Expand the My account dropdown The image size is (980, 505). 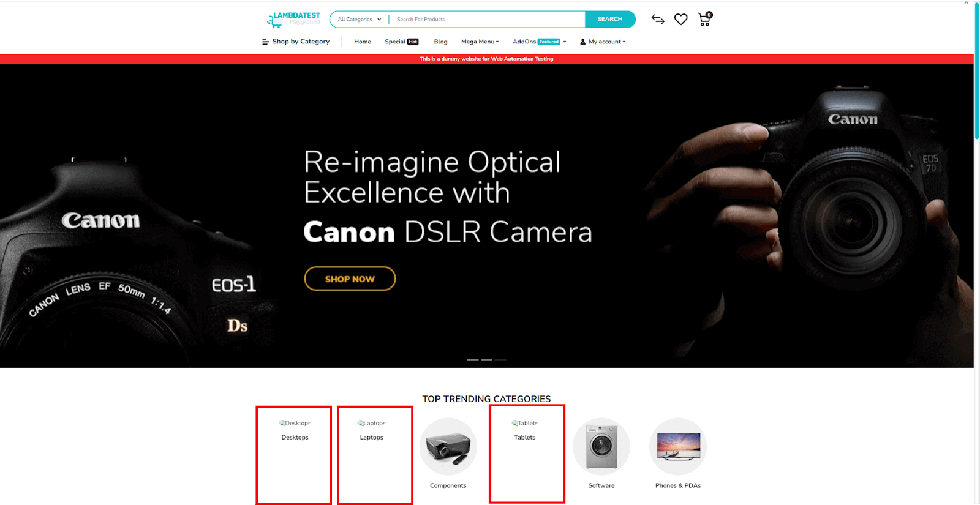603,42
